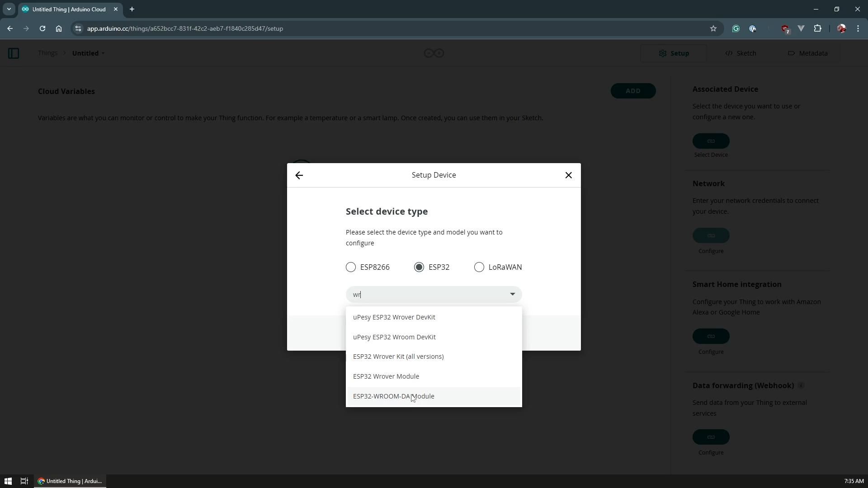This screenshot has width=868, height=488.
Task: Switch to the Sketch tab
Action: [741, 53]
